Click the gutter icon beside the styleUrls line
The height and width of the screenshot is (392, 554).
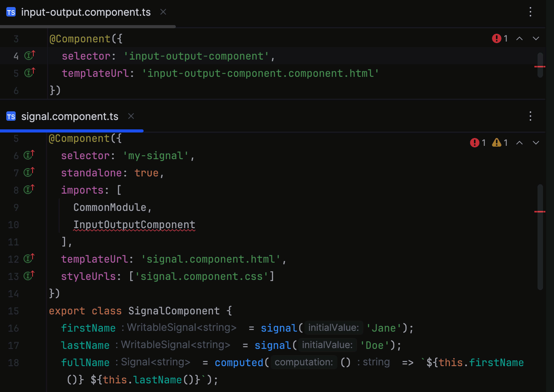[x=28, y=276]
